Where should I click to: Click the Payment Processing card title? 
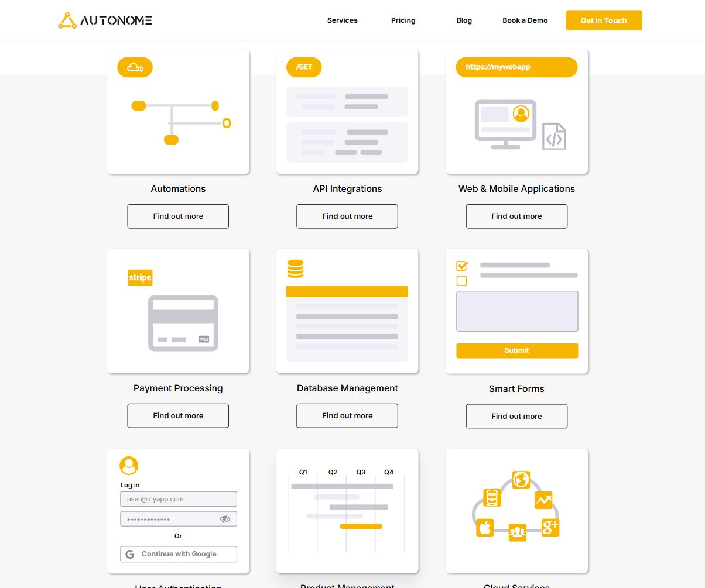[178, 388]
